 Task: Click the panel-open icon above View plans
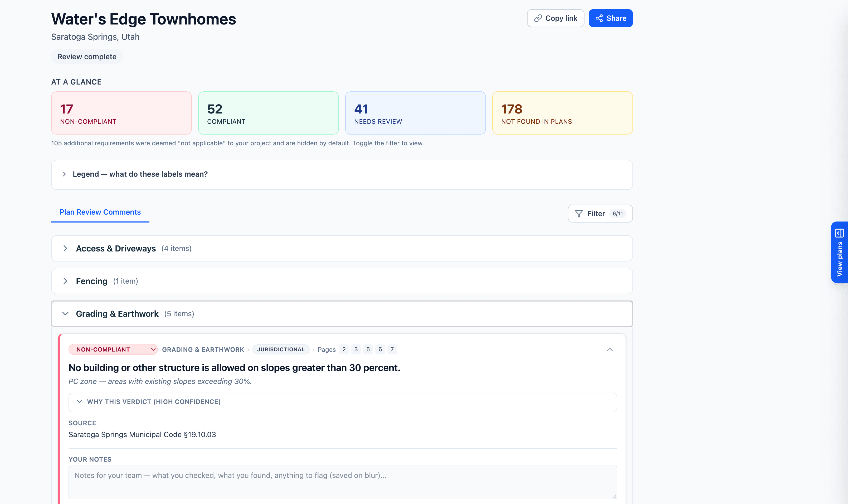(840, 233)
